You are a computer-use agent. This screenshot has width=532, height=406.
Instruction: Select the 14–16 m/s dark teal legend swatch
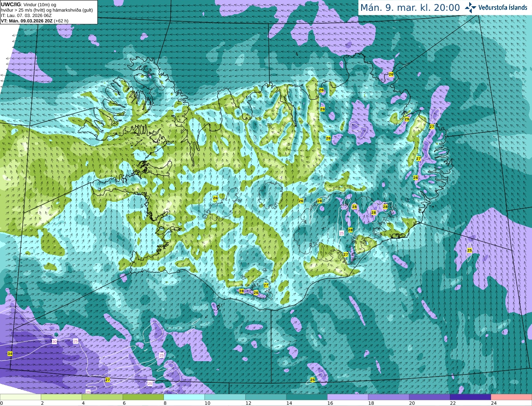[307, 397]
